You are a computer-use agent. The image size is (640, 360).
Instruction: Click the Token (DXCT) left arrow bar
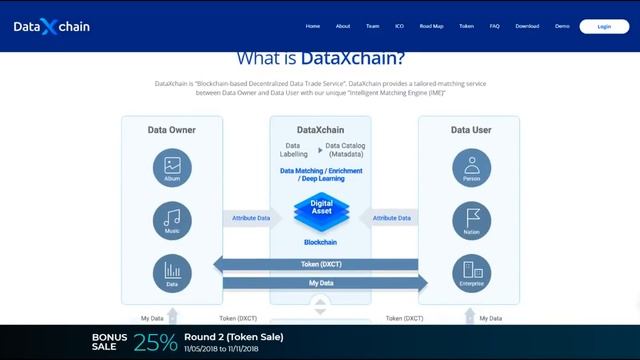tap(316, 264)
